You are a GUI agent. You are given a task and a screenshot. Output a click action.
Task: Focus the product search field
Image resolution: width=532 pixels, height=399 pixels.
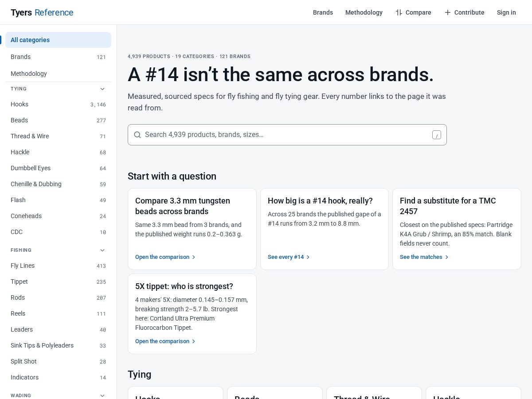click(287, 135)
